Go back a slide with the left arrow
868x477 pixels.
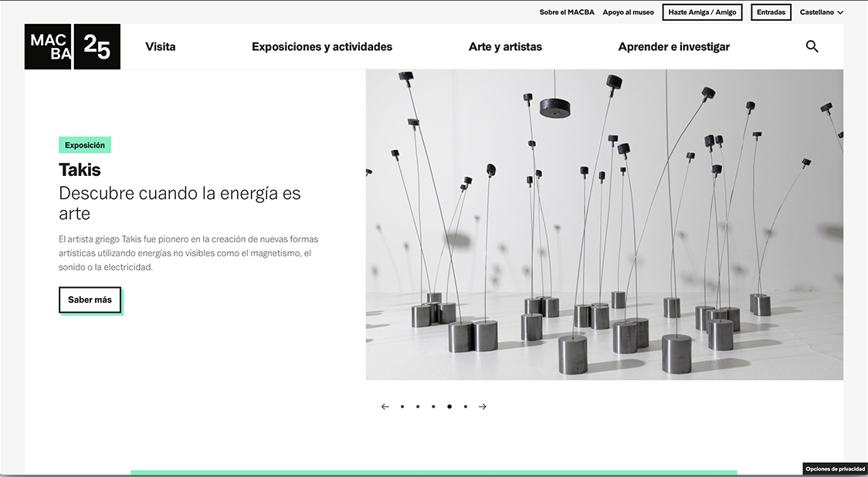tap(385, 406)
